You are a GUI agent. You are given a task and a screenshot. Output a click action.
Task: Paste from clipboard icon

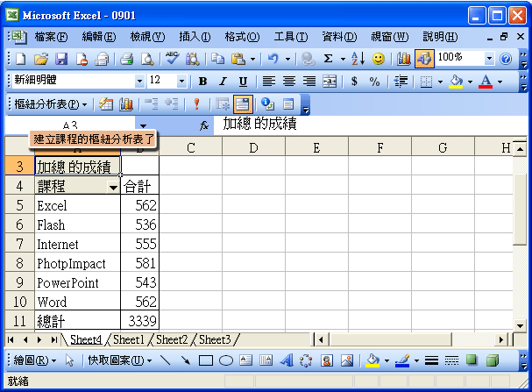point(238,59)
